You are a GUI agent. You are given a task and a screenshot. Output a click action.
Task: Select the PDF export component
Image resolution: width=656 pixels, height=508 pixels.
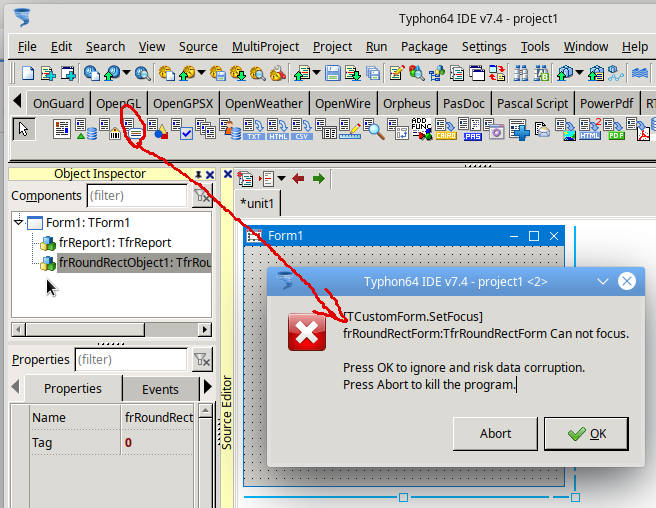(615, 129)
